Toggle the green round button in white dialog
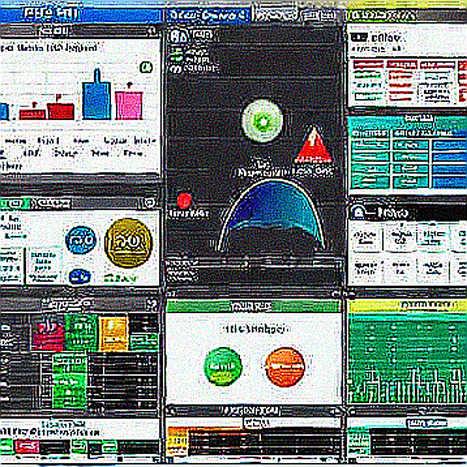This screenshot has width=467, height=467. tap(223, 366)
